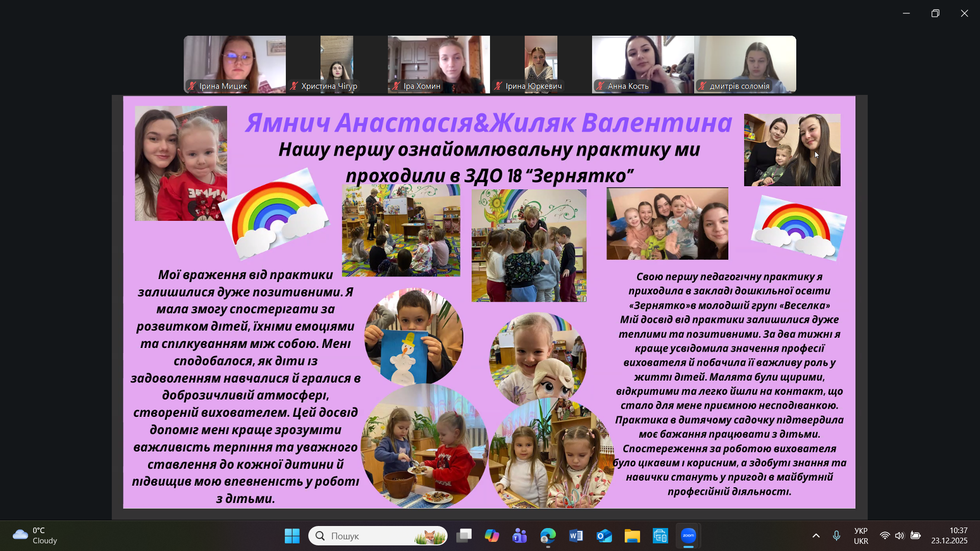Image resolution: width=980 pixels, height=551 pixels.
Task: Launch Microsoft Edge browser icon
Action: pyautogui.click(x=548, y=536)
